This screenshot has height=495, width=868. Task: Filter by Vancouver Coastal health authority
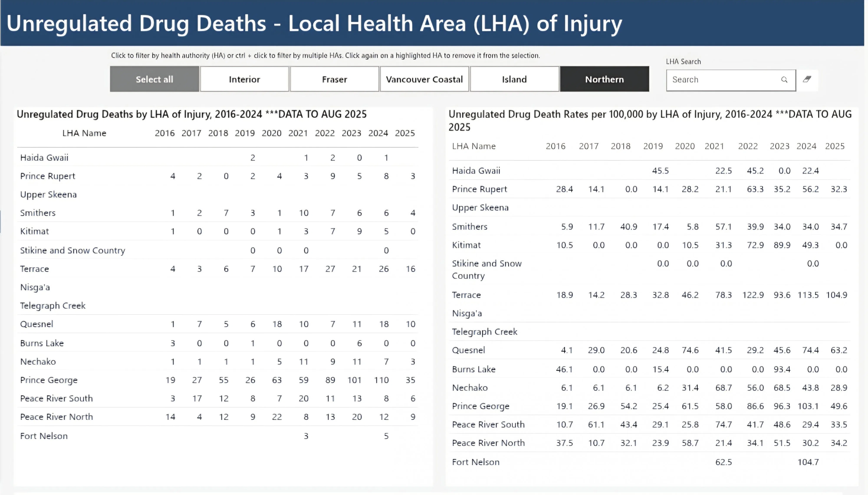click(424, 79)
